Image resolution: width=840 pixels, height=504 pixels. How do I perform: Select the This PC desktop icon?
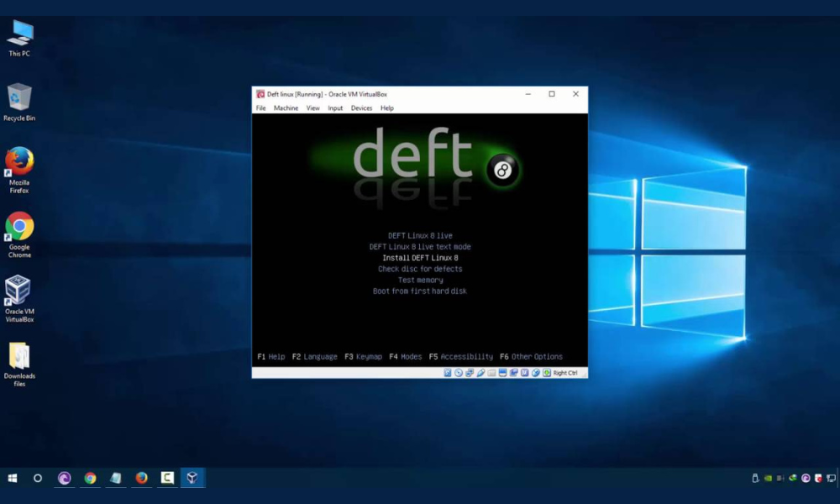tap(20, 39)
